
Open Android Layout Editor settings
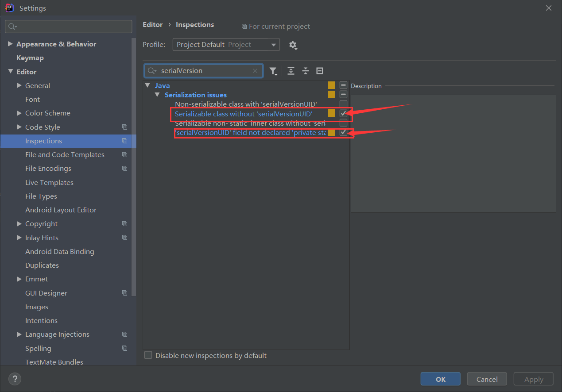coord(61,210)
